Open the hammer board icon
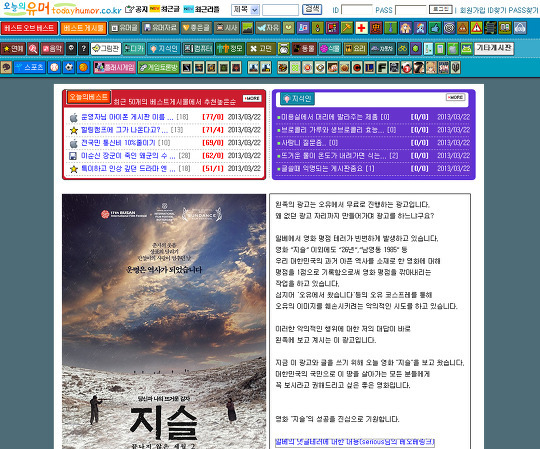The height and width of the screenshot is (449, 540). (x=347, y=28)
